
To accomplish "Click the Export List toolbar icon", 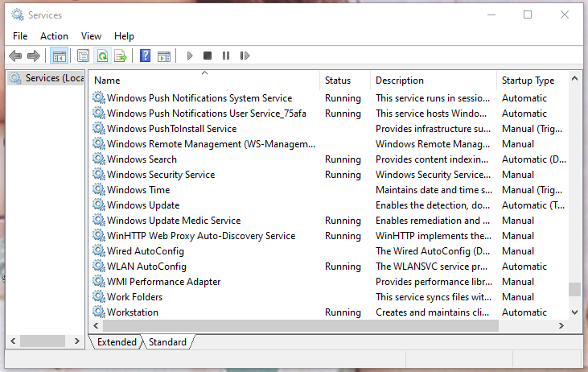I will pos(121,56).
